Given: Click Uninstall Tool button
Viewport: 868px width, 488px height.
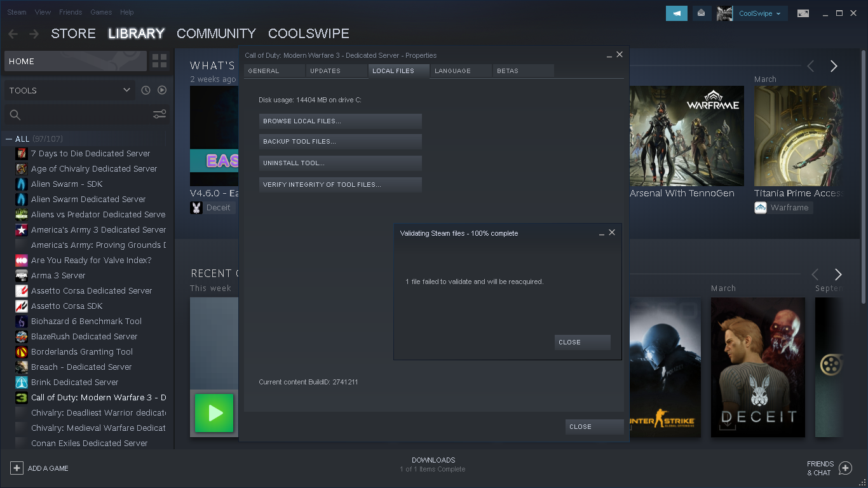Looking at the screenshot, I should 341,163.
